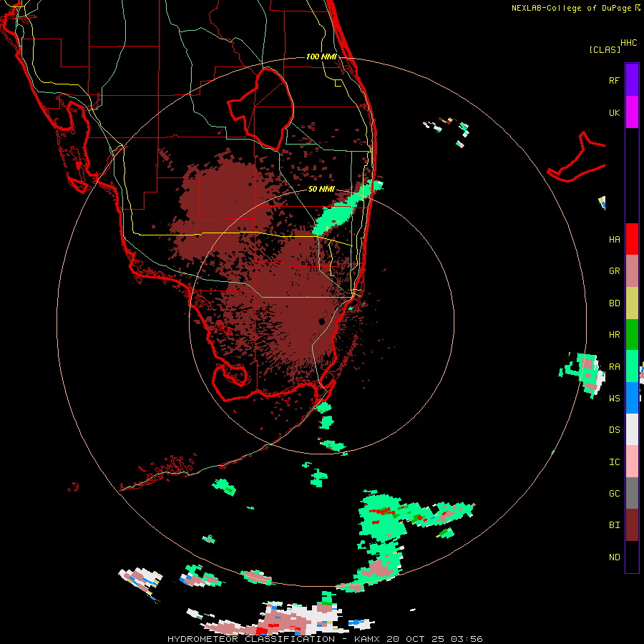Click the ND black legend swatch
Screen dimensions: 644x644
click(632, 557)
